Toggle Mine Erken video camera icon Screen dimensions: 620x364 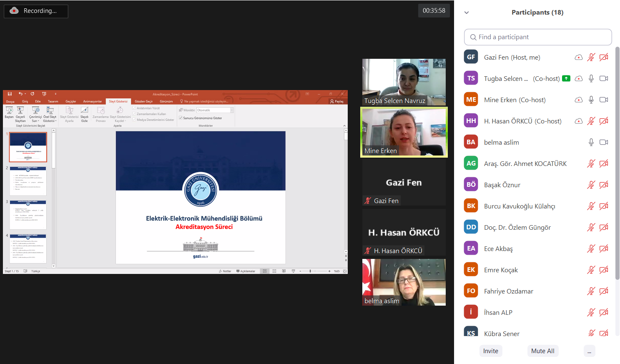coord(604,100)
